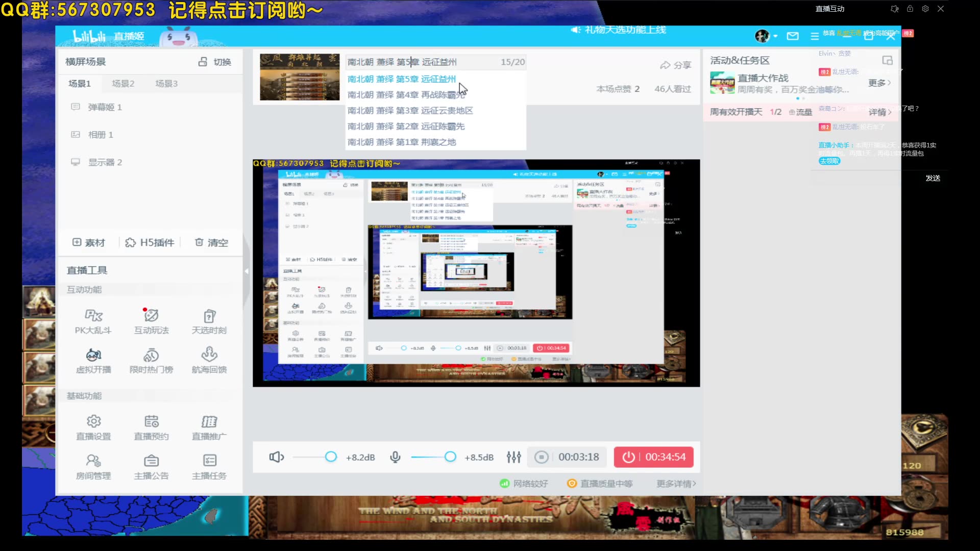
Task: Open the mail messages icon
Action: click(793, 36)
